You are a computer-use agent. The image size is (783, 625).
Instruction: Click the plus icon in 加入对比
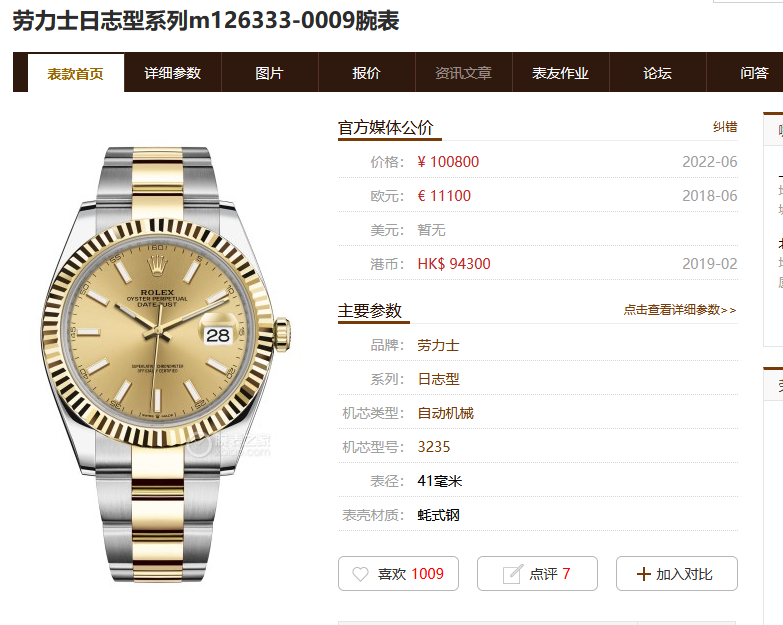[x=644, y=574]
